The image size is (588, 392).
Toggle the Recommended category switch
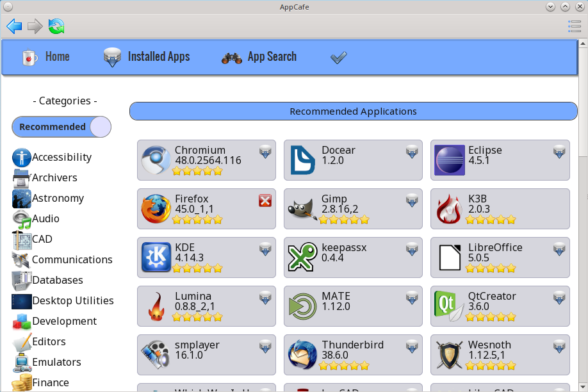pyautogui.click(x=61, y=127)
